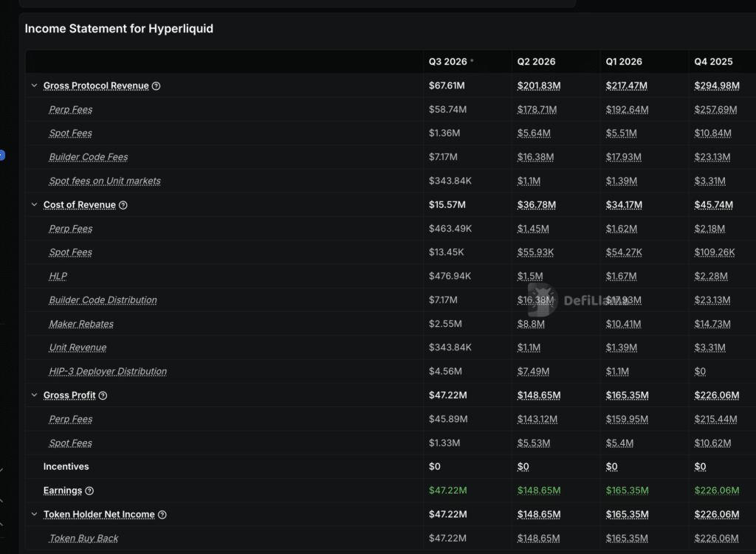Click the $15.57M Cost of Revenue value
756x554 pixels.
[x=447, y=205]
